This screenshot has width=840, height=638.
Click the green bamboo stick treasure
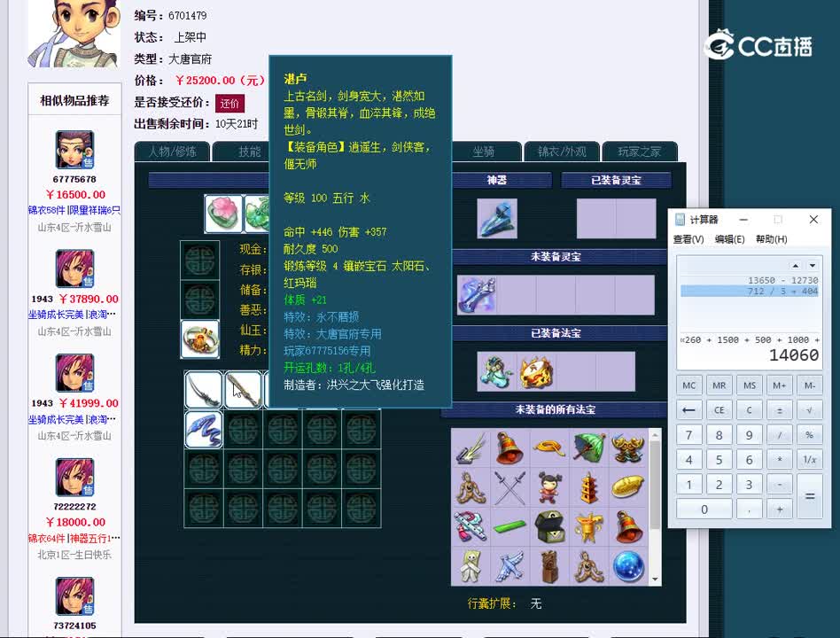coord(510,526)
